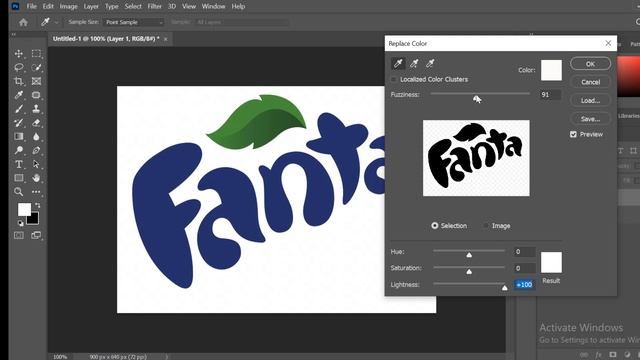Open the Libraries panel tab

pos(629,116)
